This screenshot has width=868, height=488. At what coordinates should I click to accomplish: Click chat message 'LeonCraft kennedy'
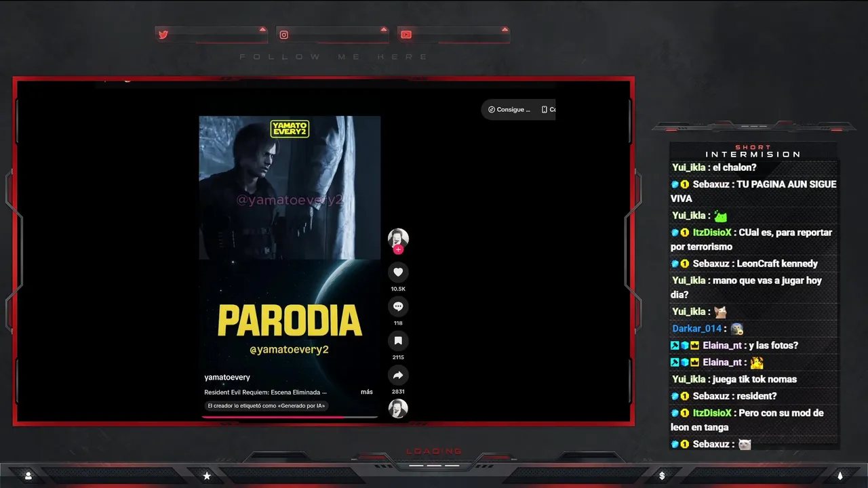777,264
